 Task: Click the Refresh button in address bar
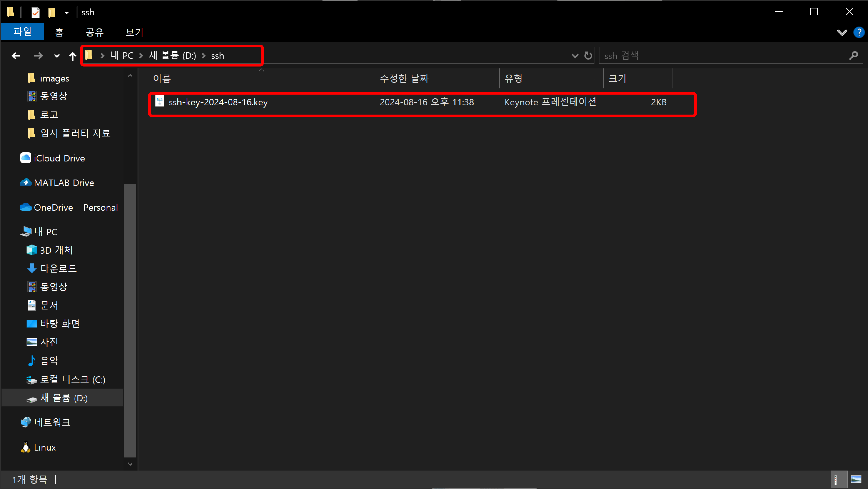pos(588,56)
